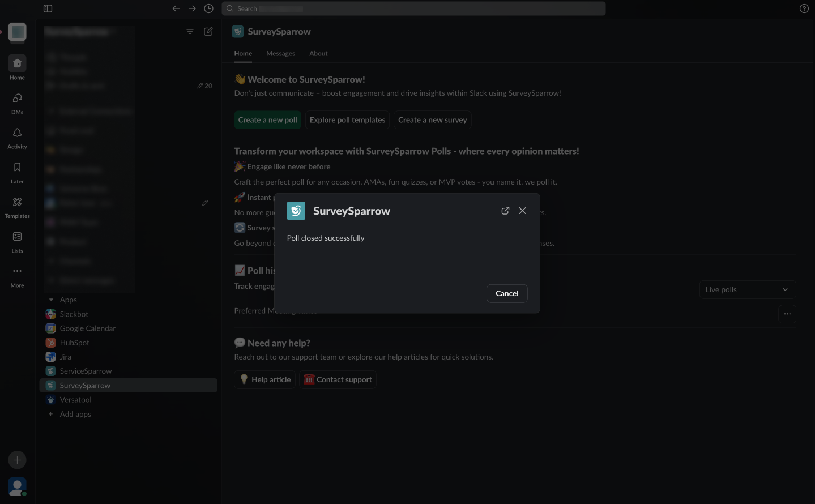Open the dialog in a new window

(x=505, y=211)
